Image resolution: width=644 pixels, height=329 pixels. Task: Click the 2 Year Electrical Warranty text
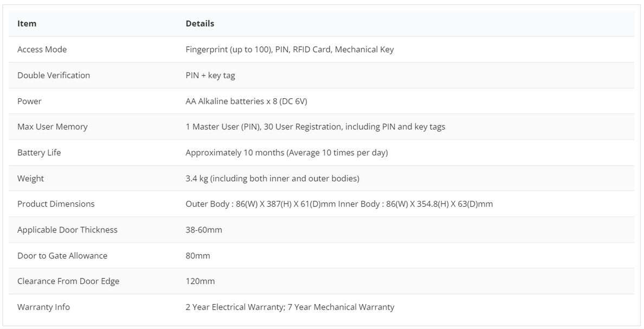(x=235, y=307)
